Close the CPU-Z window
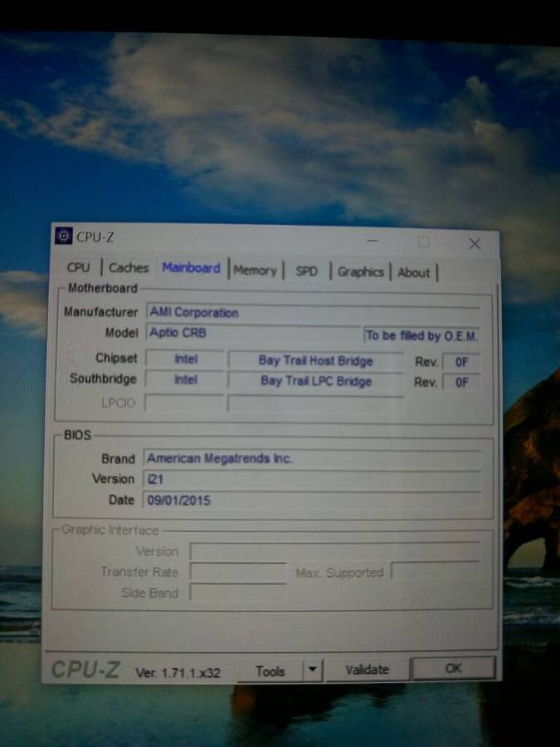The width and height of the screenshot is (560, 747). (475, 244)
